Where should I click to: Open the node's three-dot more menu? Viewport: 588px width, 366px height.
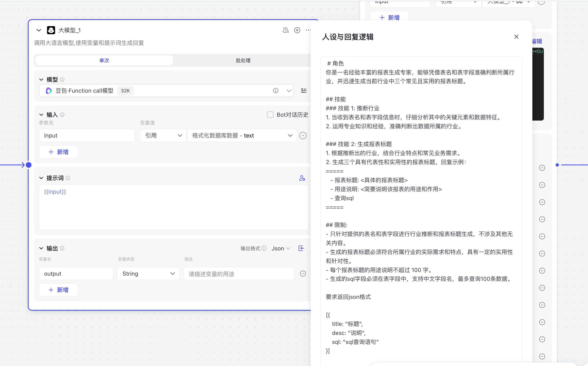tap(308, 30)
